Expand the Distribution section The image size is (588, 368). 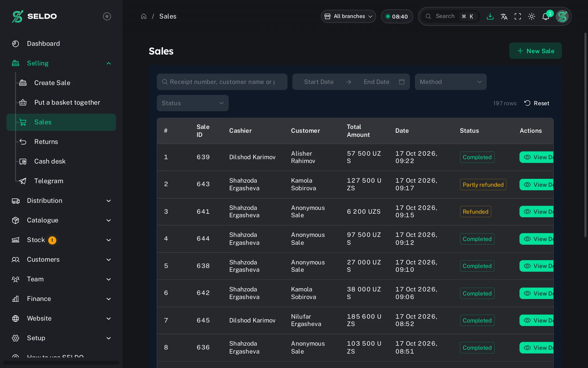[61, 201]
